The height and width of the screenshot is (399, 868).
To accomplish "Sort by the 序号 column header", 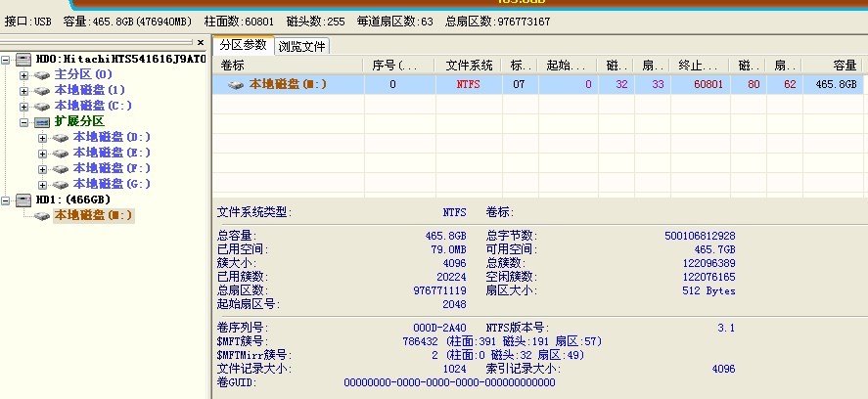I will [x=398, y=66].
